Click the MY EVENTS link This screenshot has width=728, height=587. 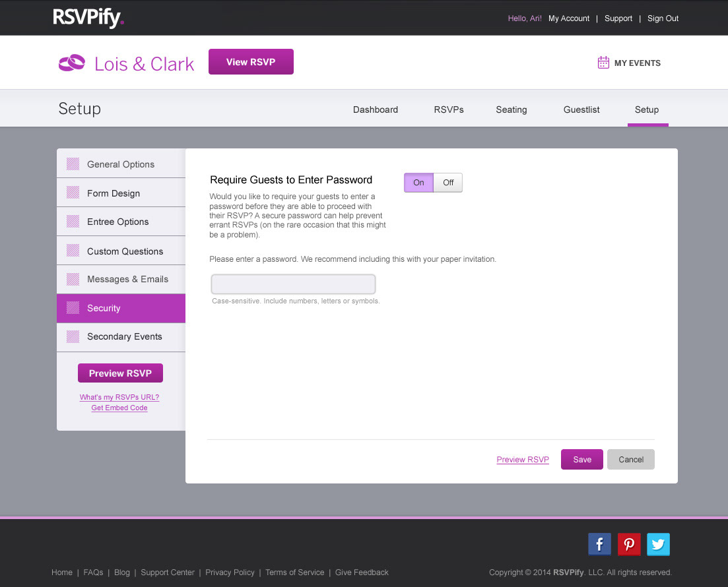(x=638, y=63)
